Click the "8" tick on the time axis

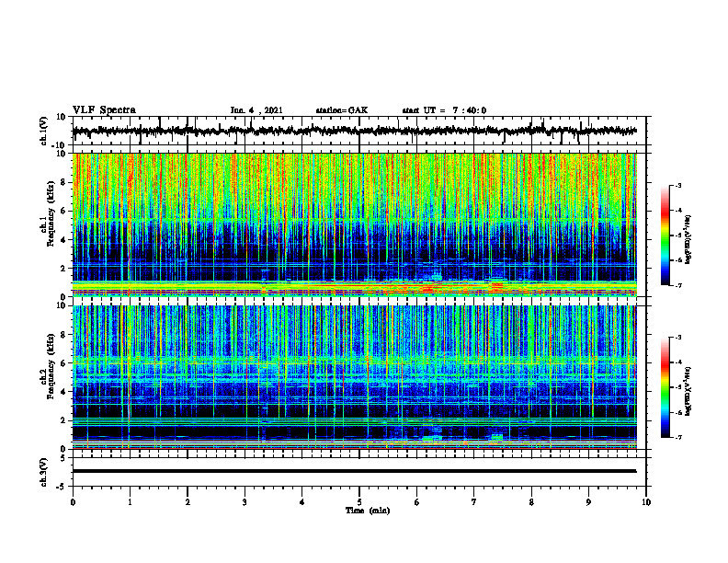click(531, 502)
